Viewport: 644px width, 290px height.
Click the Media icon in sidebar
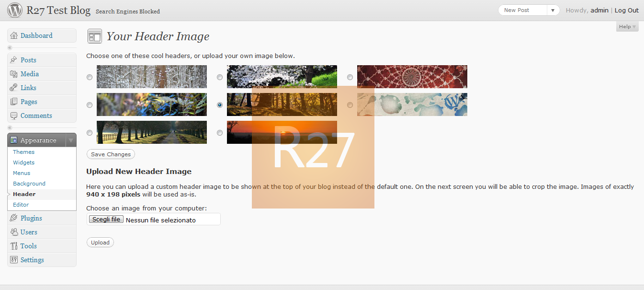tap(14, 74)
